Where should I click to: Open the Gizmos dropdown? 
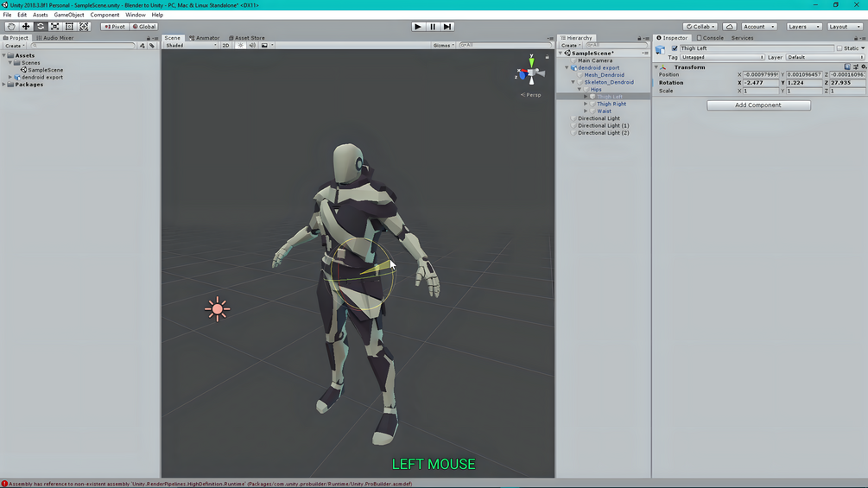(x=443, y=46)
